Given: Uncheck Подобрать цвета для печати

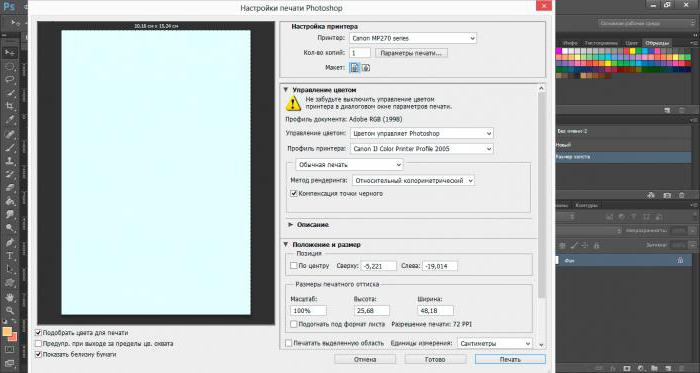Looking at the screenshot, I should (38, 333).
